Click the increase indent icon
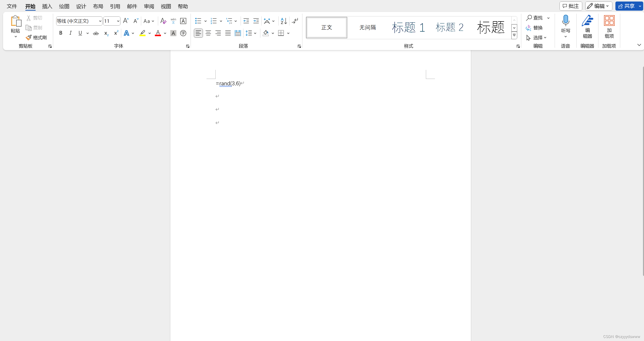 (x=256, y=21)
